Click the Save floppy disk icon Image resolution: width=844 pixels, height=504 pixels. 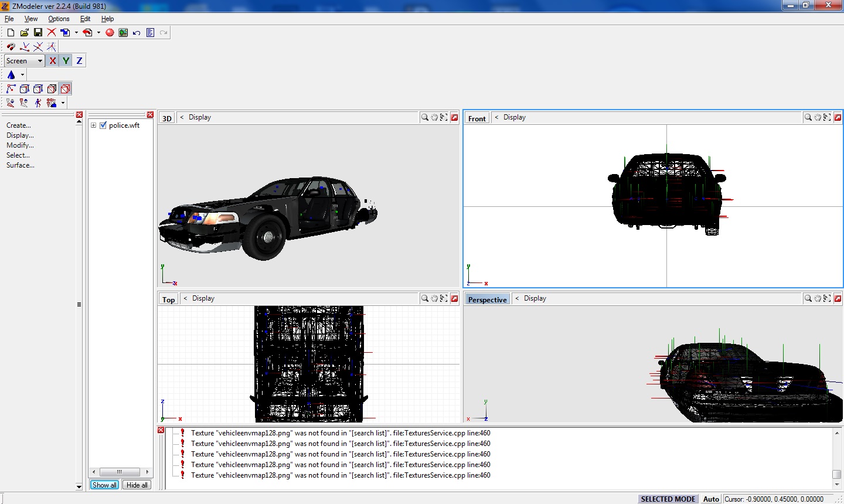(x=38, y=33)
